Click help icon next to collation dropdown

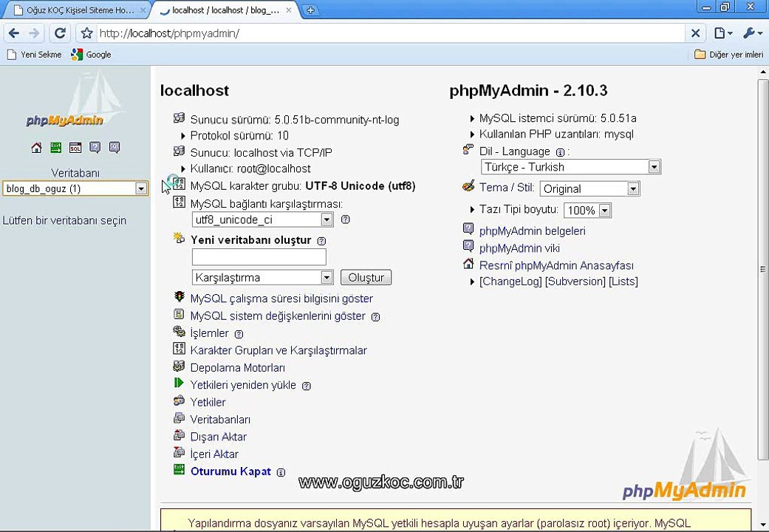click(x=345, y=219)
